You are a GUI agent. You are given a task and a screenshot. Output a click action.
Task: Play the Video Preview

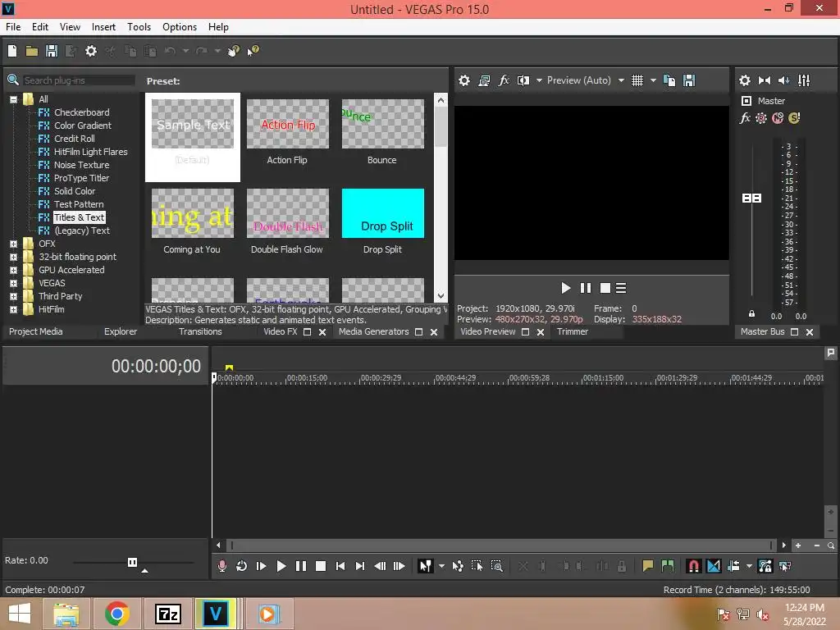tap(566, 288)
